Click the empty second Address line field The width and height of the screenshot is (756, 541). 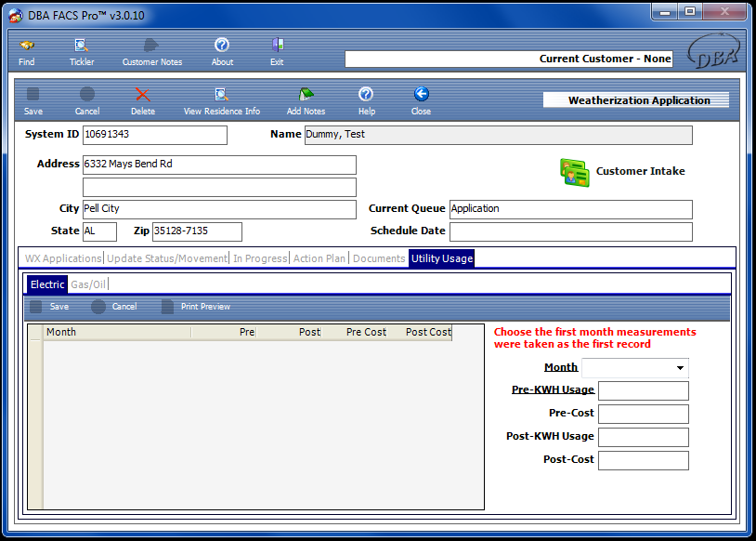click(x=219, y=187)
